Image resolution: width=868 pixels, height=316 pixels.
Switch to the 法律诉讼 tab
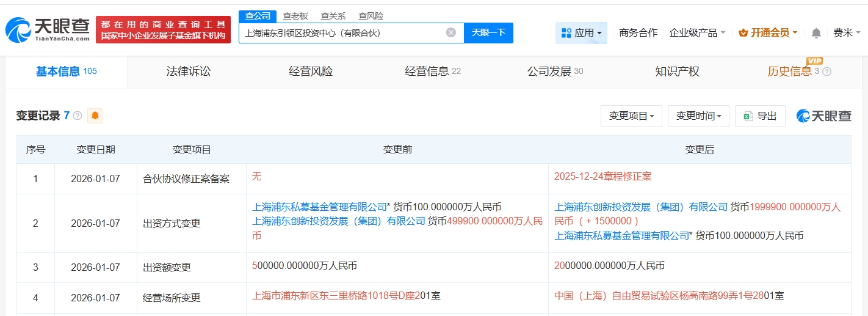[188, 72]
